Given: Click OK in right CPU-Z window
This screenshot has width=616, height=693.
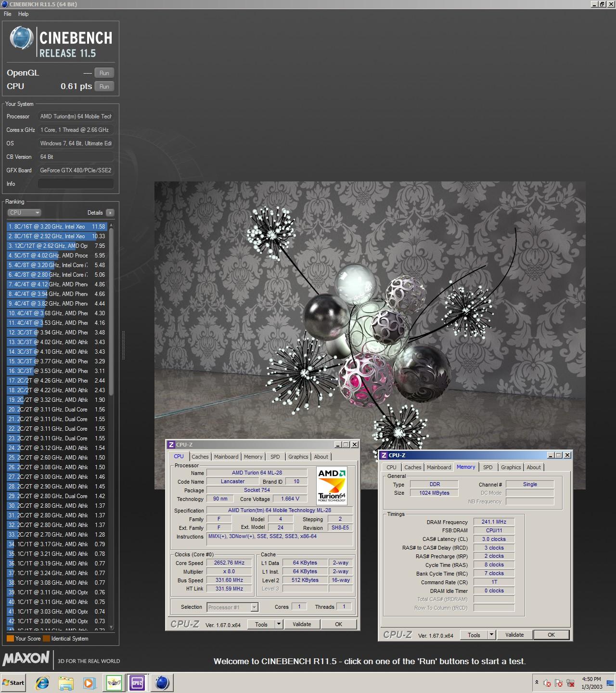Looking at the screenshot, I should 552,635.
